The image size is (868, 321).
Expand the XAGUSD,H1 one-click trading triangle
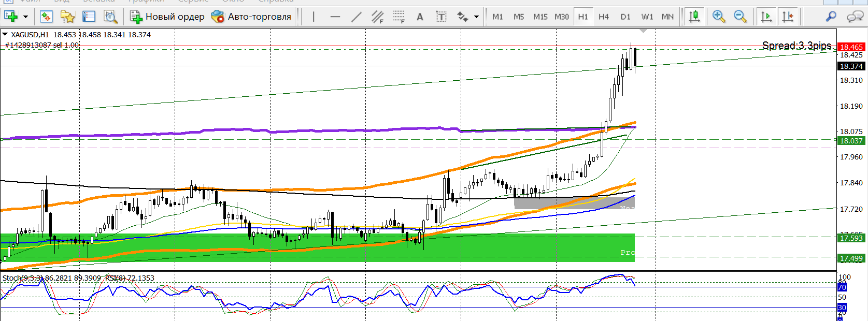coord(5,34)
